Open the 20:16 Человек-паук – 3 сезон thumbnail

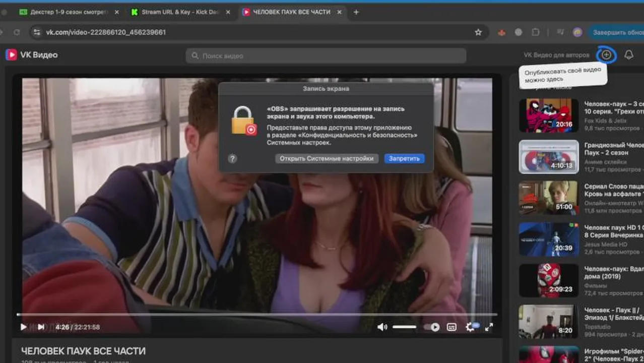549,115
